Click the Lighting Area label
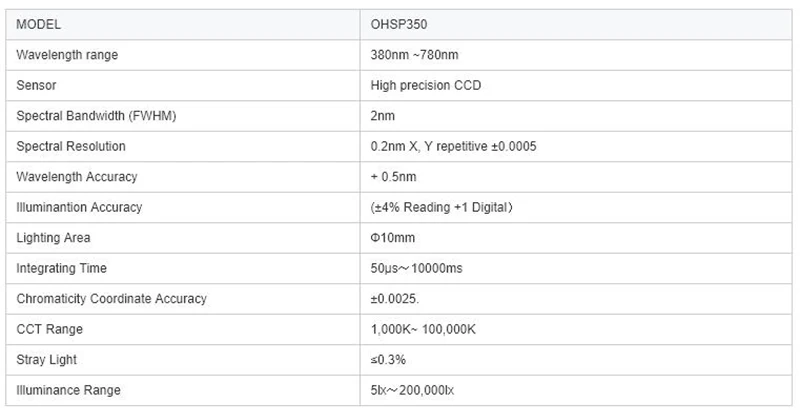The height and width of the screenshot is (410, 800). pyautogui.click(x=53, y=238)
